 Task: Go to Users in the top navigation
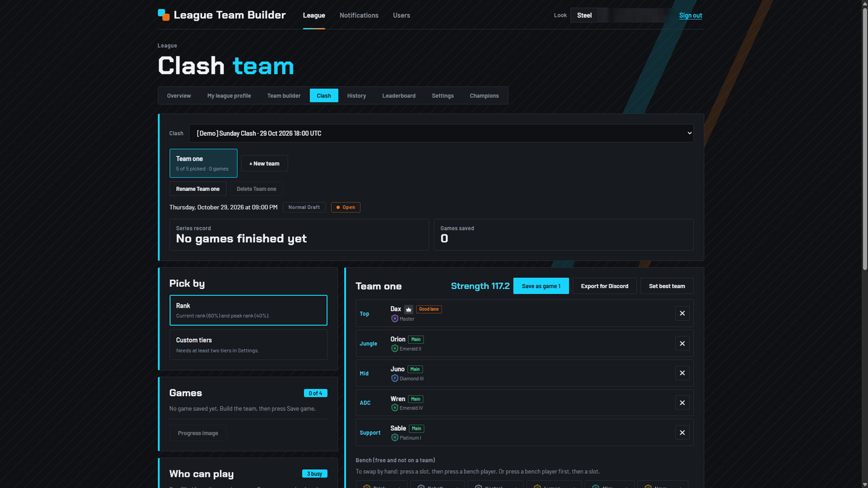pos(401,16)
